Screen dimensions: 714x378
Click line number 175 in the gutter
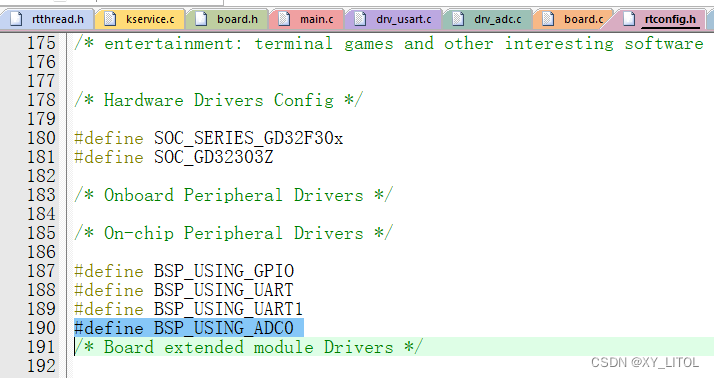pyautogui.click(x=41, y=43)
